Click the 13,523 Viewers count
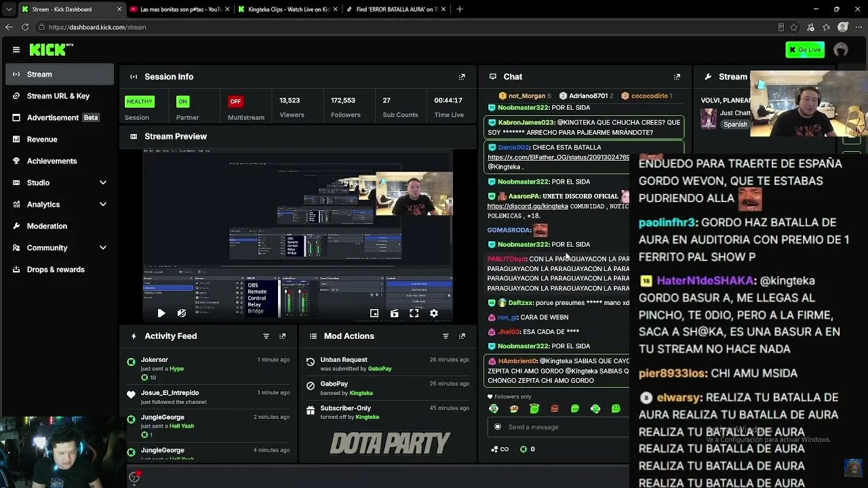Screen dimensions: 868x488 (290, 100)
